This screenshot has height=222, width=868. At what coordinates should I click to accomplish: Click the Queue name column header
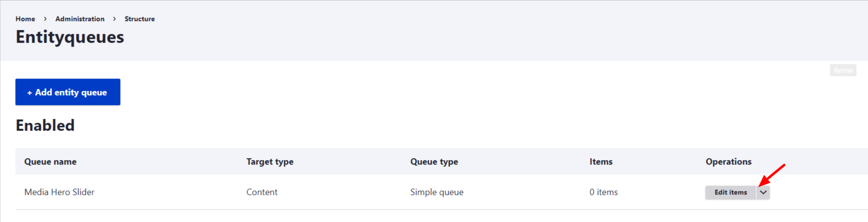pyautogui.click(x=50, y=162)
